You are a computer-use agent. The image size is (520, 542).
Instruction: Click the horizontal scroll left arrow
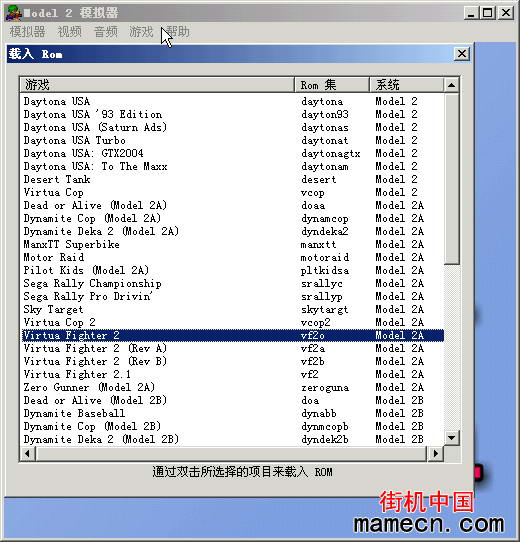click(28, 453)
